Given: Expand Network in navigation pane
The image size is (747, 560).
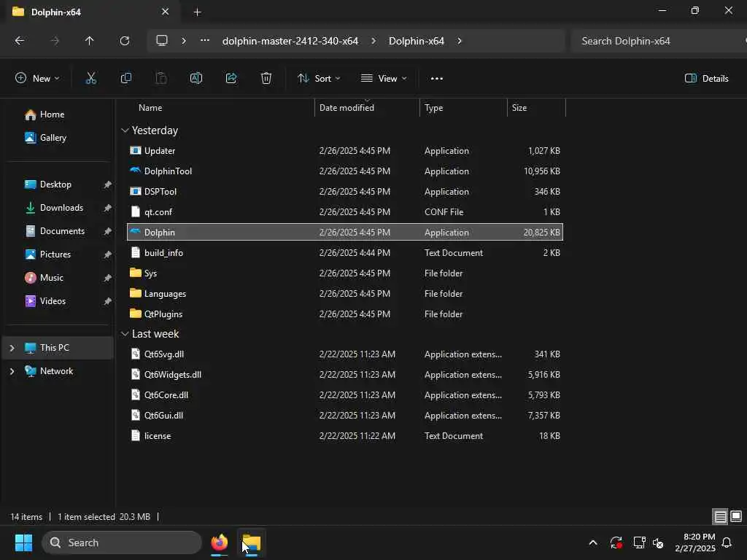Looking at the screenshot, I should [12, 371].
